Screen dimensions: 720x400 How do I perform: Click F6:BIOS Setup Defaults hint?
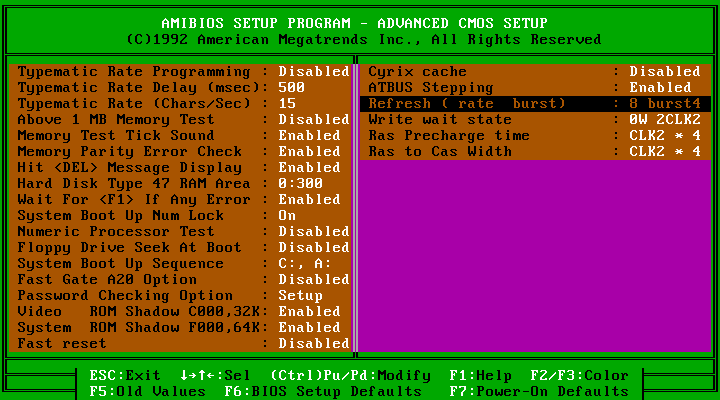[308, 391]
